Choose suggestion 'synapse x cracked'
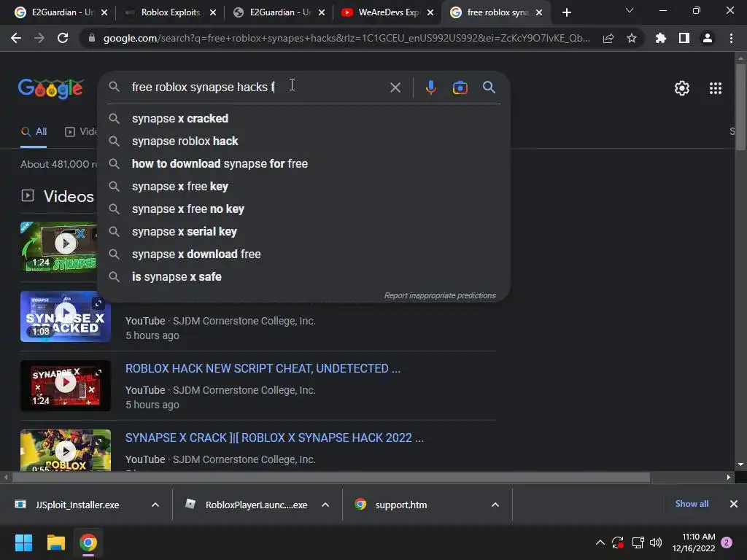Screen dimensions: 747x560 [304, 119]
